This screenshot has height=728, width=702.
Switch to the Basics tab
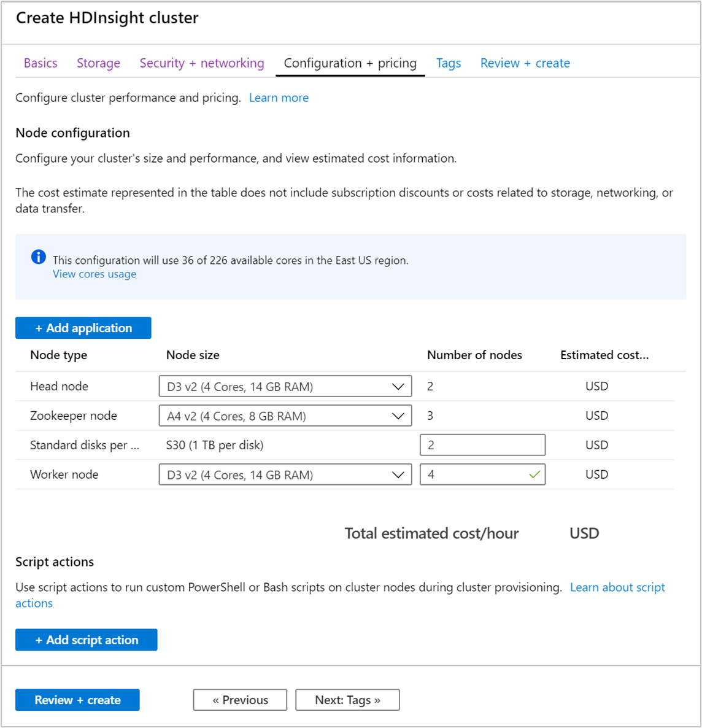[40, 63]
